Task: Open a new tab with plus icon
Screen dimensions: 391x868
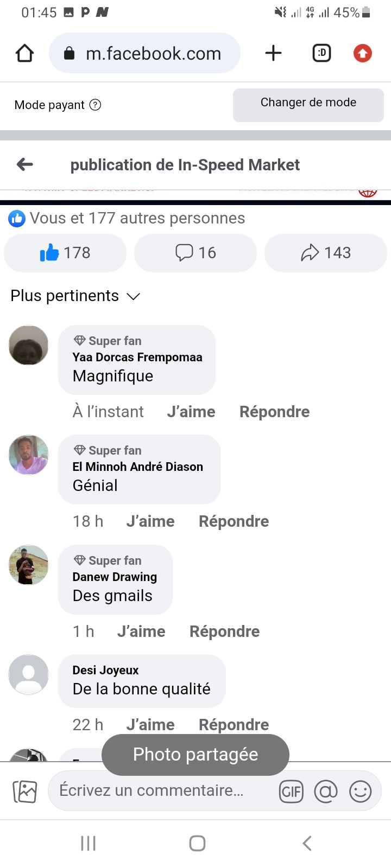Action: [273, 53]
